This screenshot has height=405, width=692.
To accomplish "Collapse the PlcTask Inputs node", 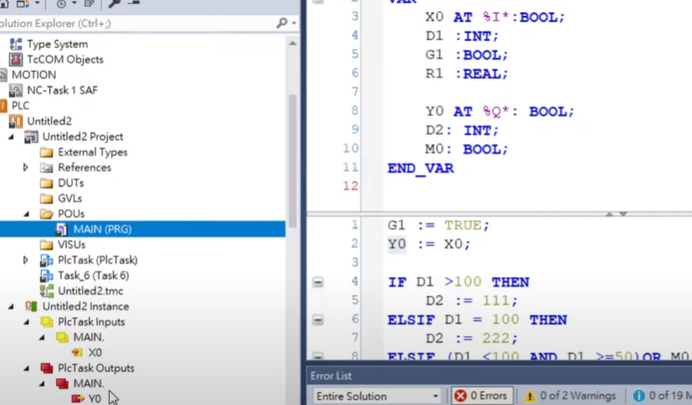I will pos(26,322).
